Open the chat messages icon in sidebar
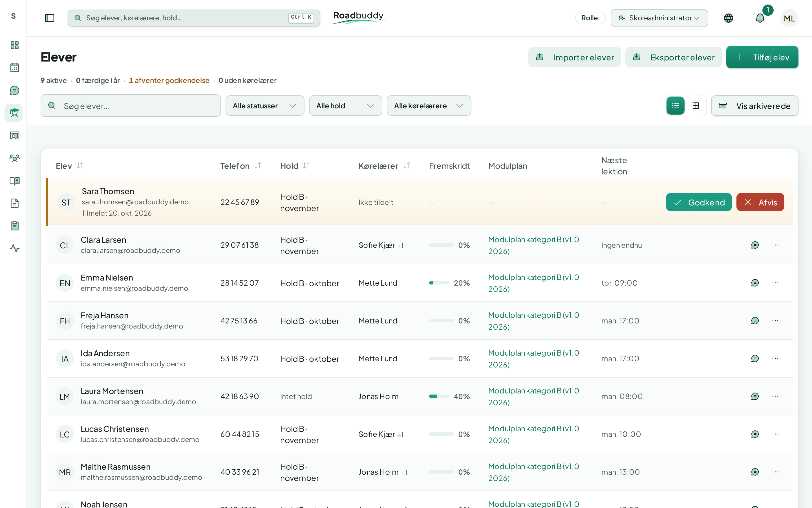 [x=14, y=90]
